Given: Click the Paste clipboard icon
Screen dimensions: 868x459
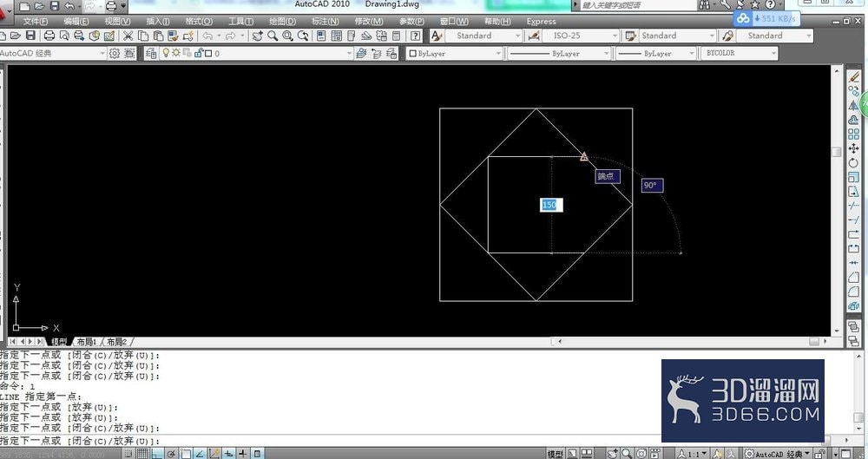Looking at the screenshot, I should click(x=158, y=36).
